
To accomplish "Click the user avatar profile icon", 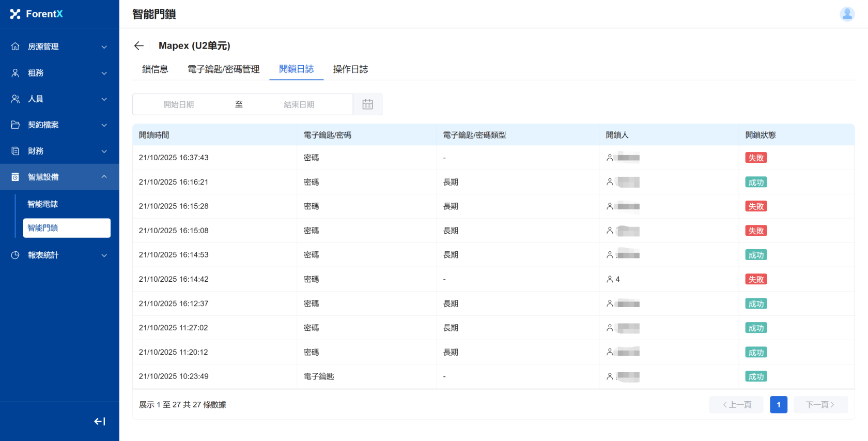I will click(847, 14).
